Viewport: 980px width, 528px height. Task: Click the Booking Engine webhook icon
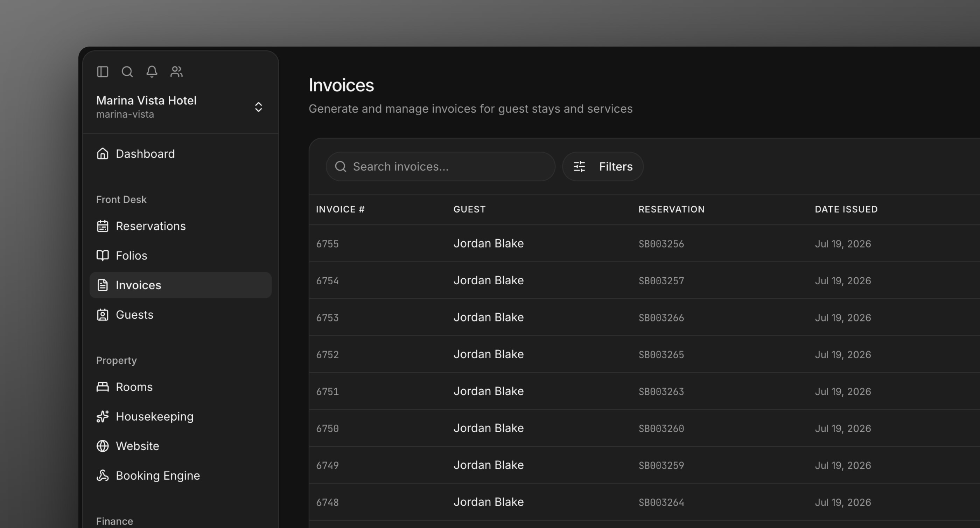[x=102, y=475]
